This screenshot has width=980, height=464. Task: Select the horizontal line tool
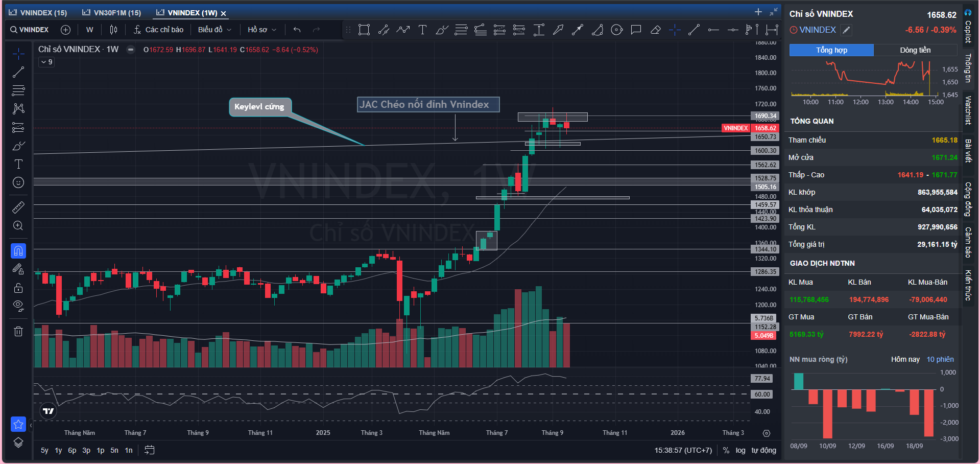coord(713,30)
